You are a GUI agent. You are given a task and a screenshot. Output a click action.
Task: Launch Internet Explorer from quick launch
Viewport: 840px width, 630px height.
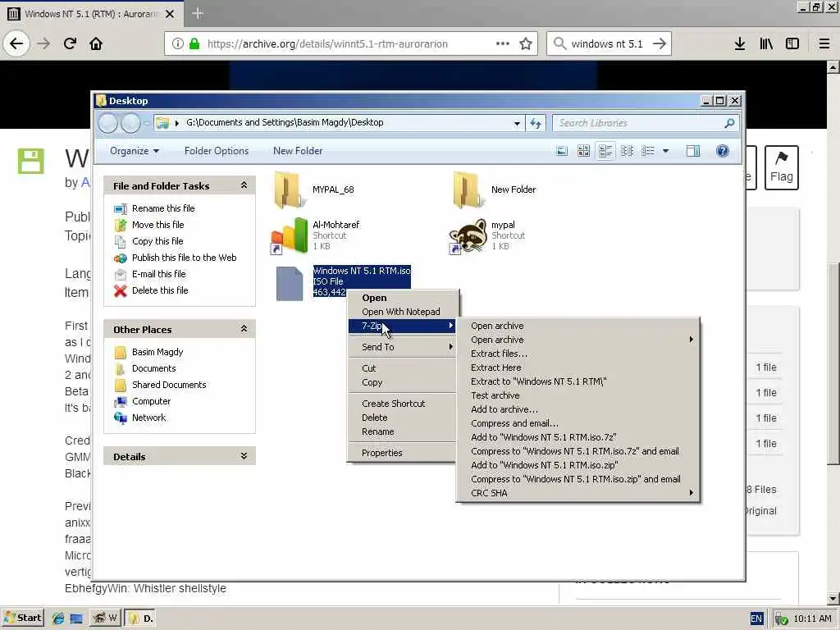click(58, 619)
